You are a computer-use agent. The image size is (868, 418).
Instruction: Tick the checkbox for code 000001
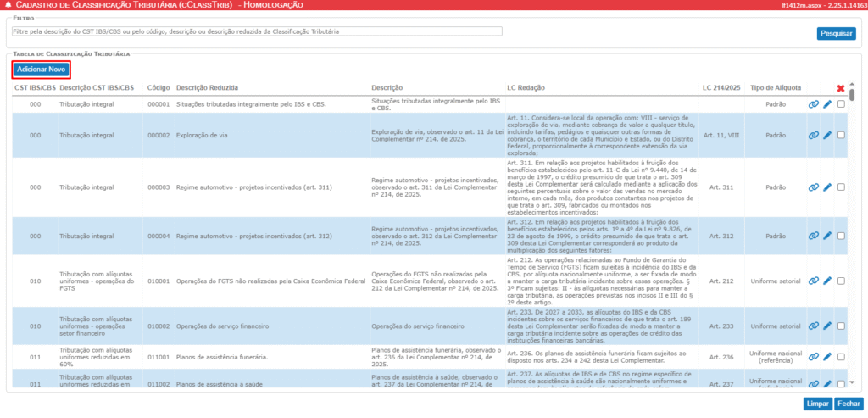841,104
